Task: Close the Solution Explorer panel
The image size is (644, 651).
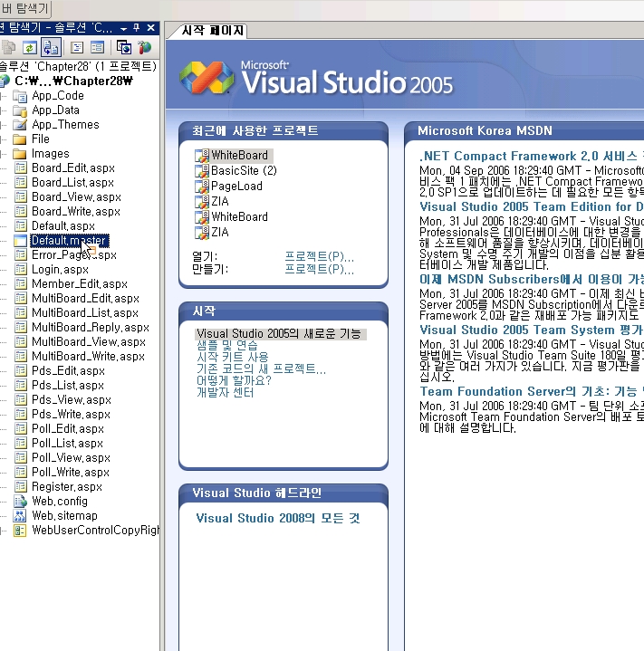Action: pyautogui.click(x=150, y=28)
